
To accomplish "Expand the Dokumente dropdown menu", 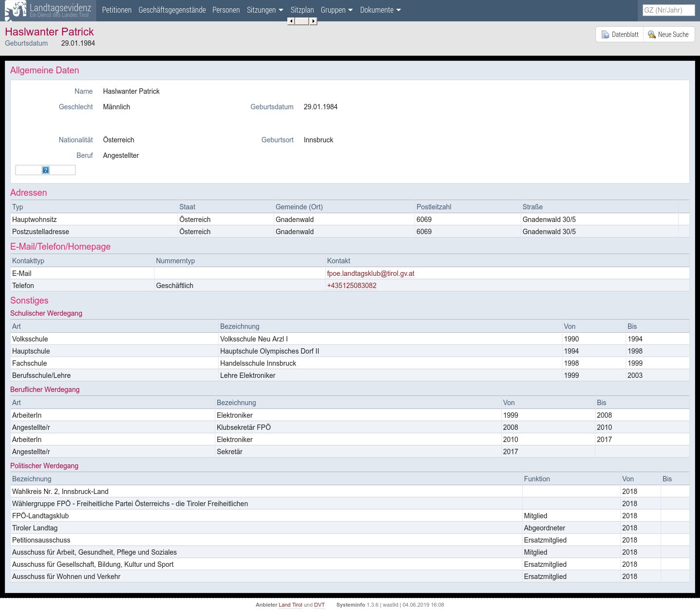I will pos(381,10).
